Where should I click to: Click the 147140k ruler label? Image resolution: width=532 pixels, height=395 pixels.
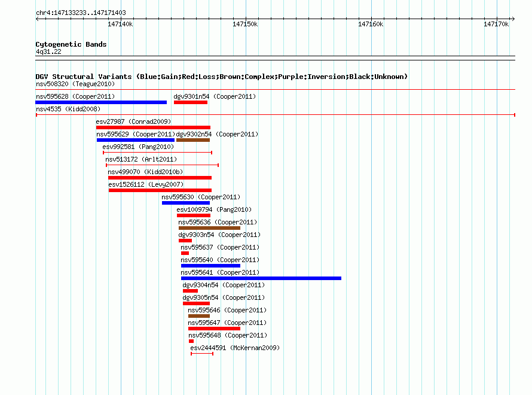click(120, 24)
